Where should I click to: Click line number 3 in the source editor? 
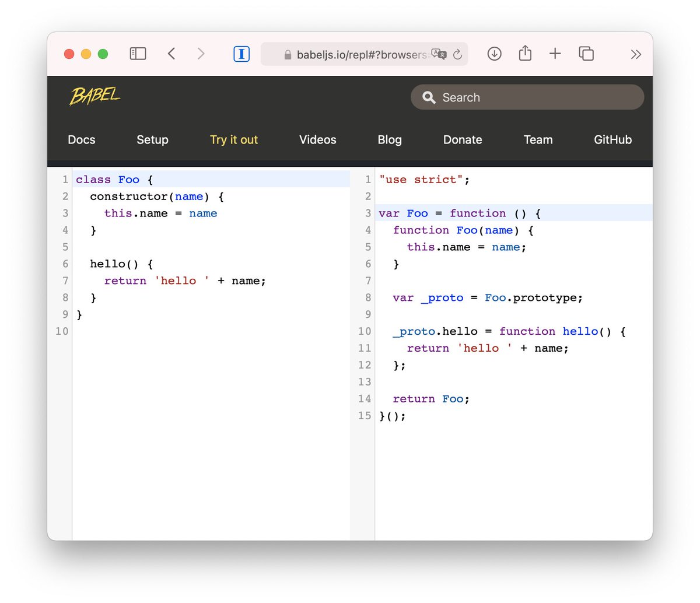coord(65,213)
